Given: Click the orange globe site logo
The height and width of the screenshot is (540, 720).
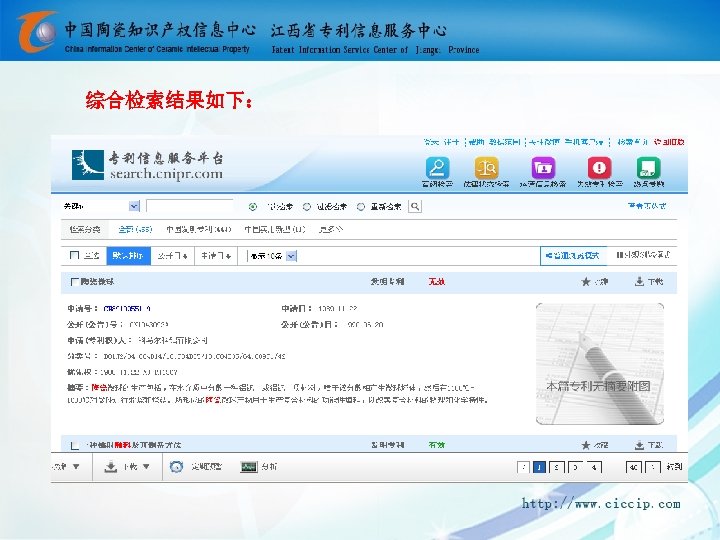Looking at the screenshot, I should click(38, 31).
